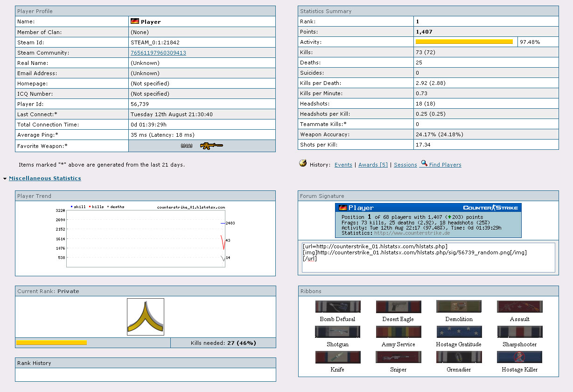Click the German flag next to Player name
Viewport: 573px width, 392px height.
click(135, 21)
